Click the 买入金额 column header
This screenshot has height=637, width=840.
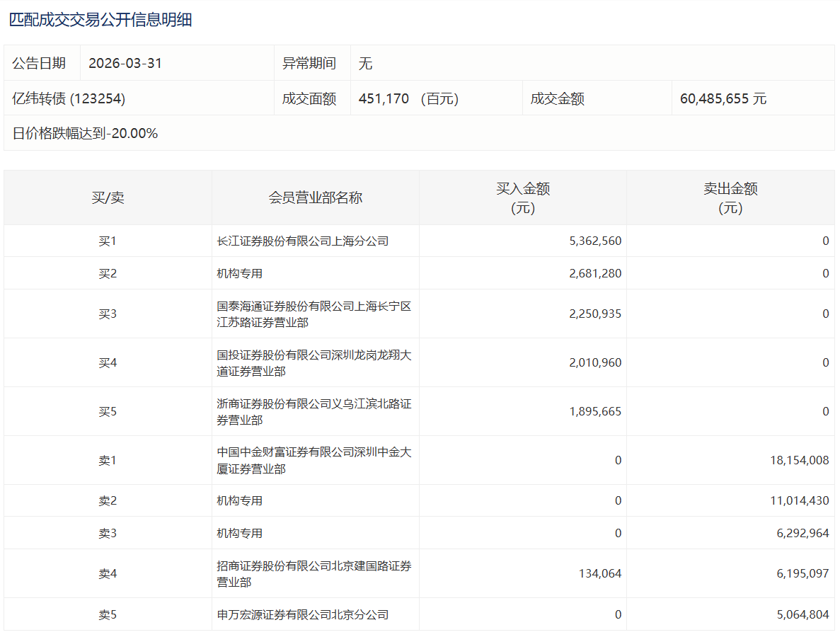click(522, 197)
